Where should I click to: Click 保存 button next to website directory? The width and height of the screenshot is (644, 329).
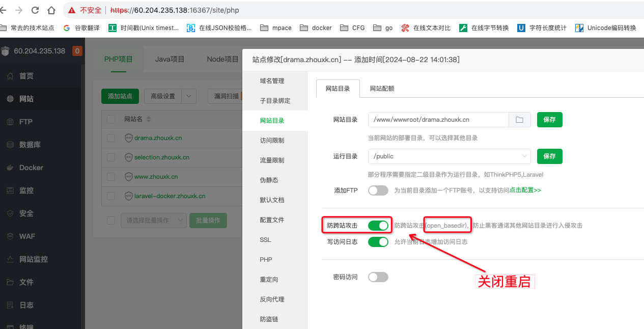[549, 120]
